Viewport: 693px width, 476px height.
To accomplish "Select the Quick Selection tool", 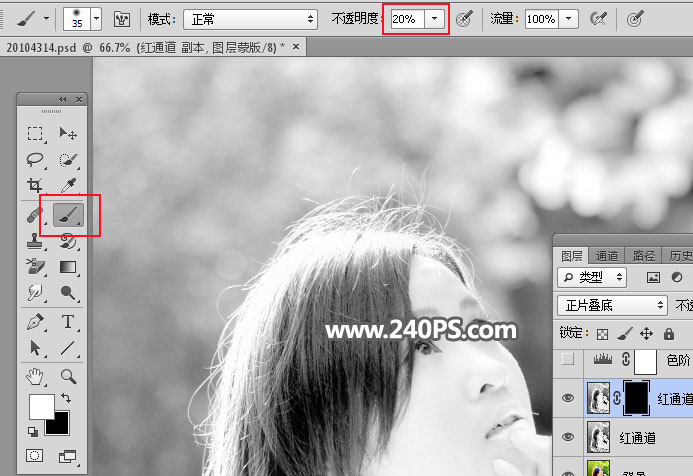I will 68,159.
